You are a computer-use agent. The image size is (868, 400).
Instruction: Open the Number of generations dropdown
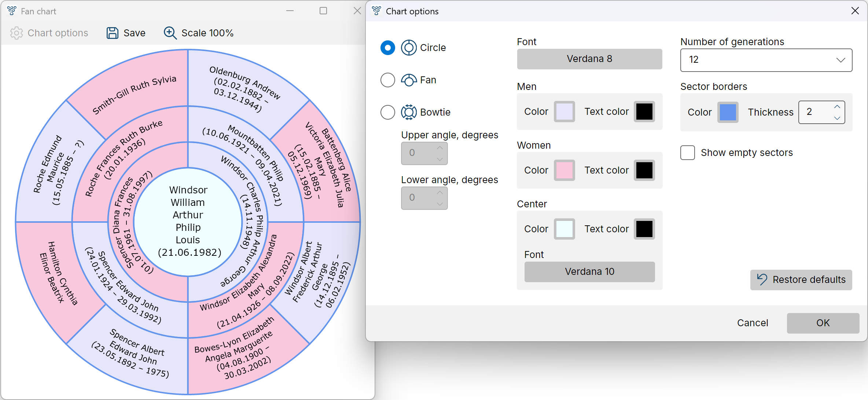pyautogui.click(x=766, y=60)
